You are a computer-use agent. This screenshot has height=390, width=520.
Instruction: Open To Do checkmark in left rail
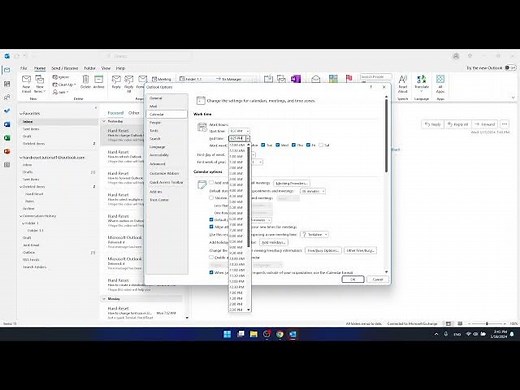pos(7,111)
